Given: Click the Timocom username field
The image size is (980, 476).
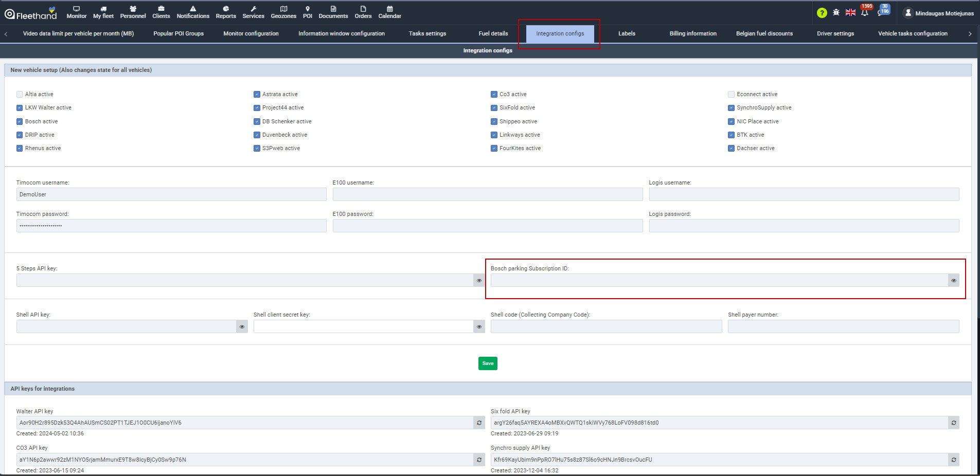Looking at the screenshot, I should point(171,194).
